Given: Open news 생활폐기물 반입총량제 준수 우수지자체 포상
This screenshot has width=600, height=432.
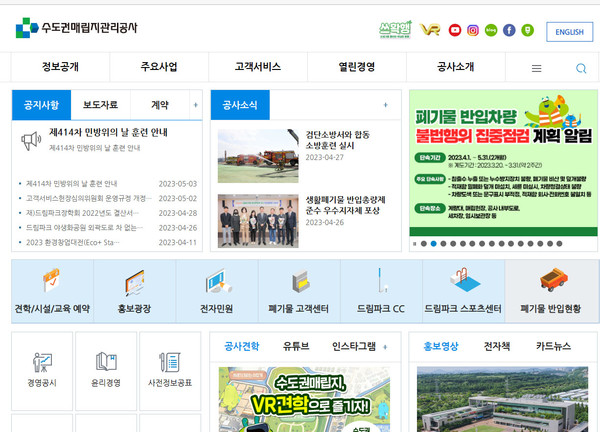Looking at the screenshot, I should click(345, 205).
